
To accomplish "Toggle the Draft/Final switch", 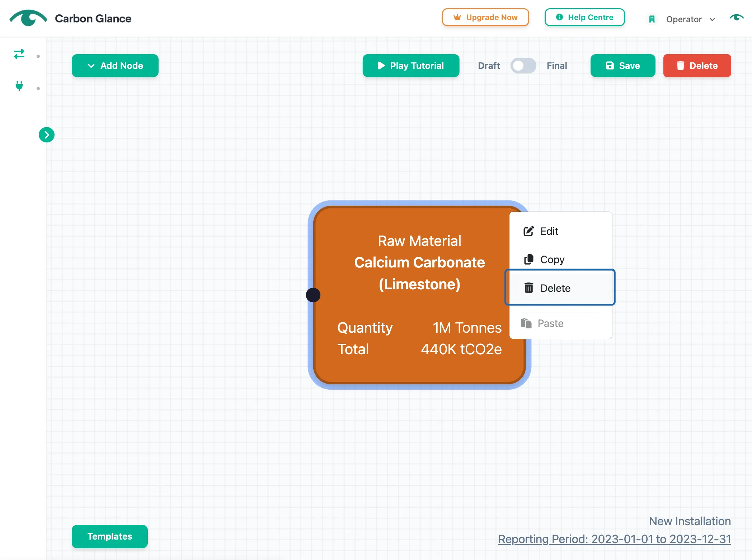I will [523, 66].
